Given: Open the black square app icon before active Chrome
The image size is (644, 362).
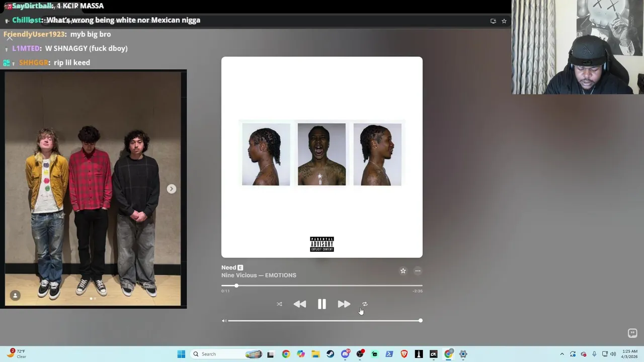Looking at the screenshot, I should (x=433, y=354).
